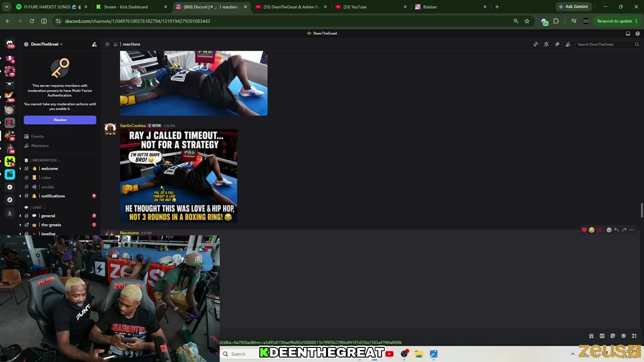Open a new browser tab
Viewport: 644px width, 362px height.
497,7
